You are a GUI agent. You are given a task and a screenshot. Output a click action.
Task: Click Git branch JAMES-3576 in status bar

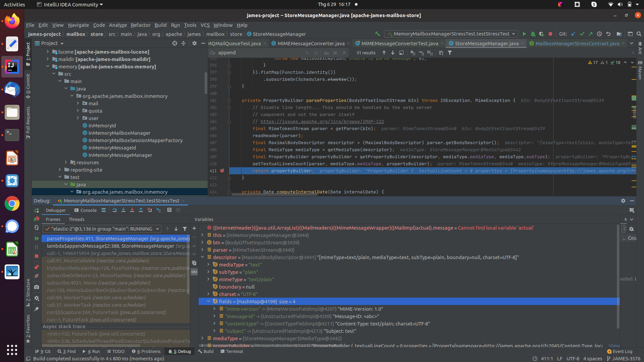click(x=624, y=359)
